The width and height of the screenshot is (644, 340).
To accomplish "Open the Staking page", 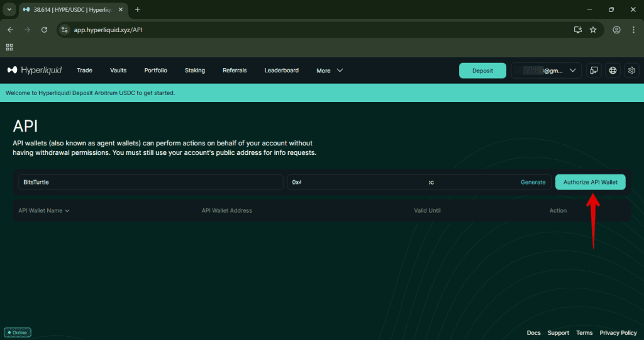I will (194, 71).
